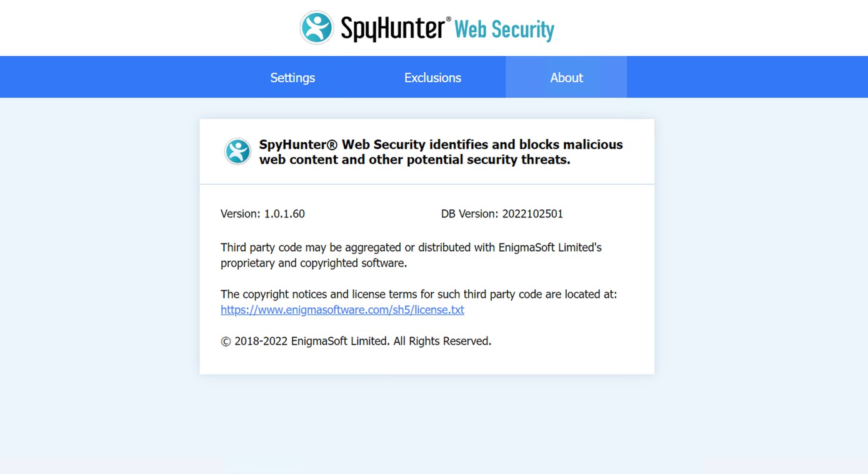The height and width of the screenshot is (474, 868).
Task: Click the Version: 1.0.1.60 text
Action: coord(262,214)
